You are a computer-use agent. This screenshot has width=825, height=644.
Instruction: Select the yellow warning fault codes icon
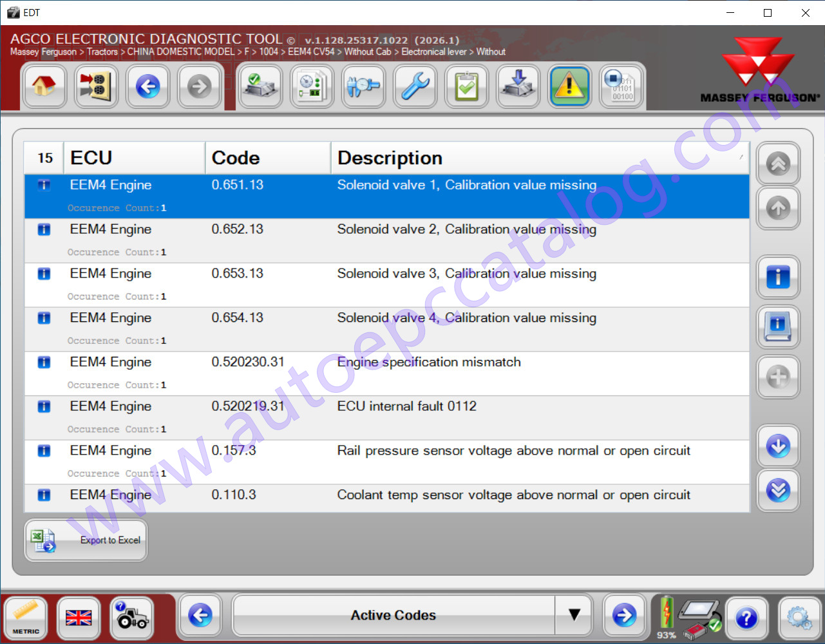pyautogui.click(x=570, y=86)
